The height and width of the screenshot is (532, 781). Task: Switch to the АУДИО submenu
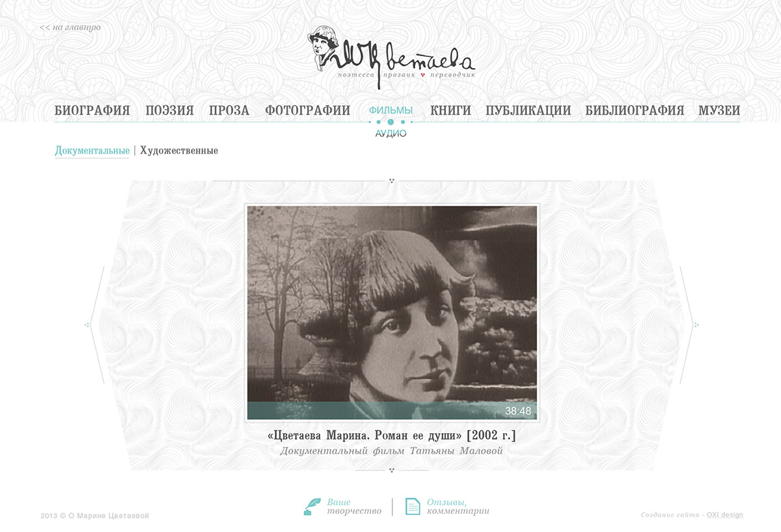click(390, 134)
